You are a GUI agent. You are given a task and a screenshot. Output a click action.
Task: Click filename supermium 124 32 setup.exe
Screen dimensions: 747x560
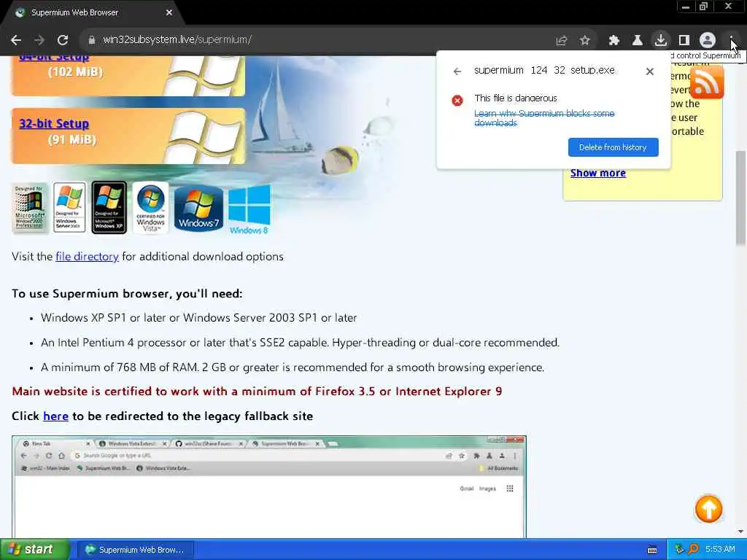click(x=544, y=71)
